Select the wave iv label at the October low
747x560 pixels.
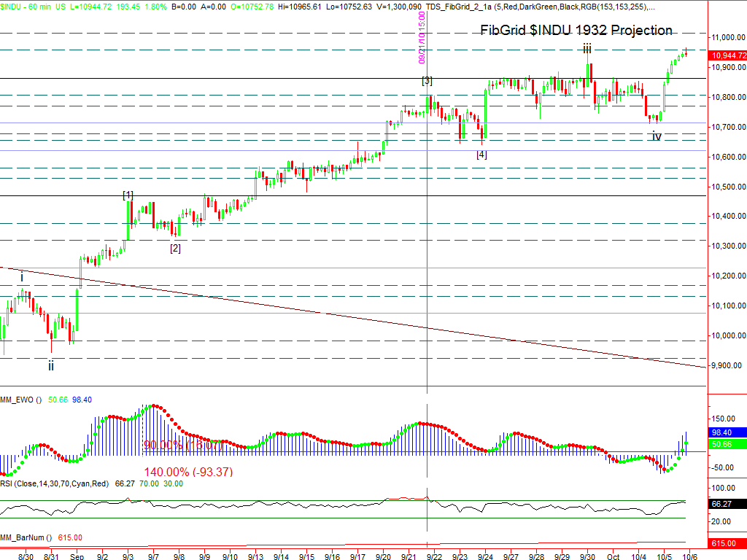[657, 136]
